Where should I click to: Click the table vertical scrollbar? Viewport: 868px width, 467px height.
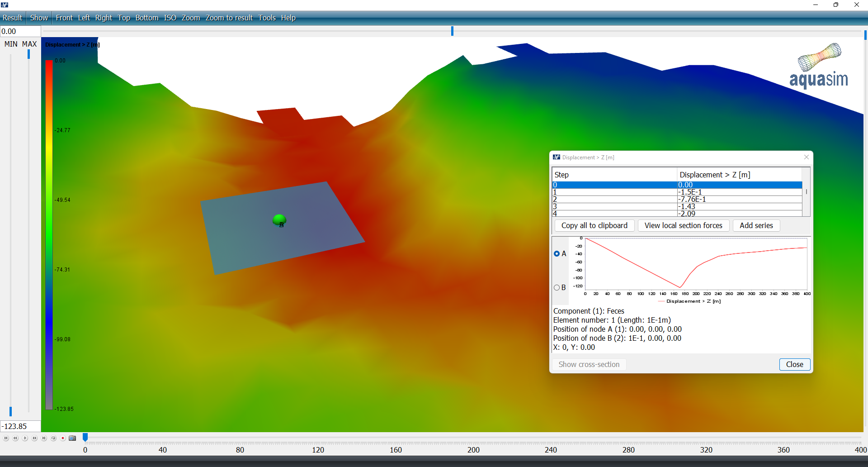click(806, 192)
